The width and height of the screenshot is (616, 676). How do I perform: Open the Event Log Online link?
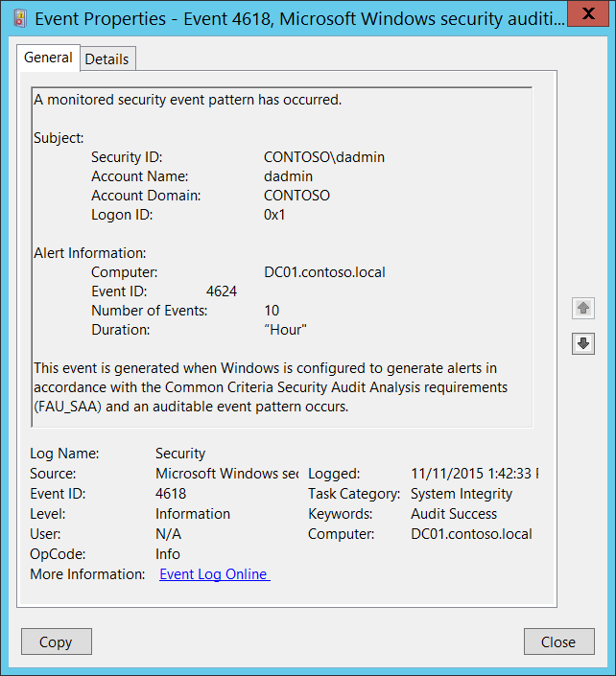tap(214, 574)
